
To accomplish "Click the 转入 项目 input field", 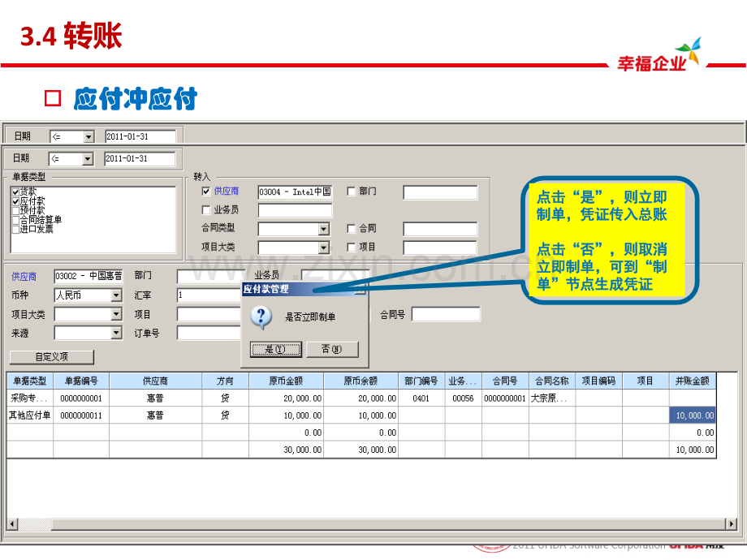I will coord(440,248).
